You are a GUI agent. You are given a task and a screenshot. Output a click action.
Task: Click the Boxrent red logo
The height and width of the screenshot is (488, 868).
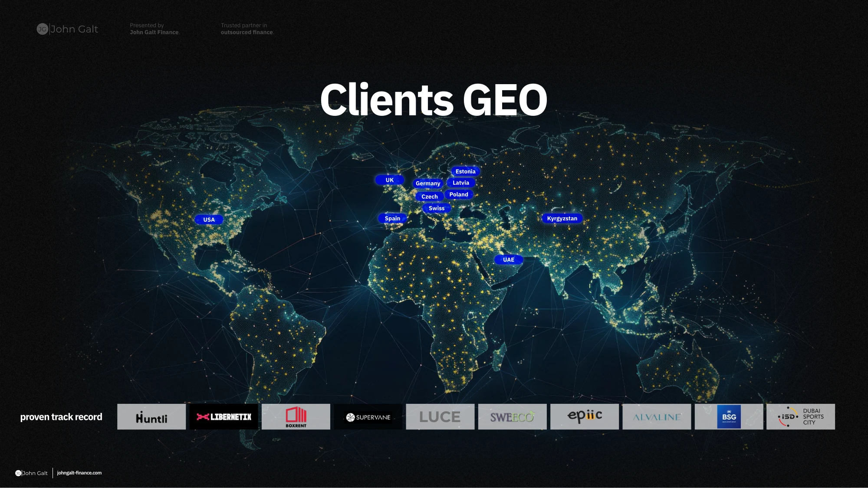296,417
